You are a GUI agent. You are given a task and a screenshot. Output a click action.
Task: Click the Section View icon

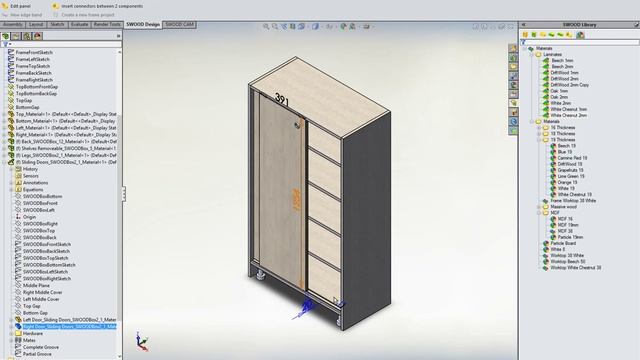pos(292,27)
